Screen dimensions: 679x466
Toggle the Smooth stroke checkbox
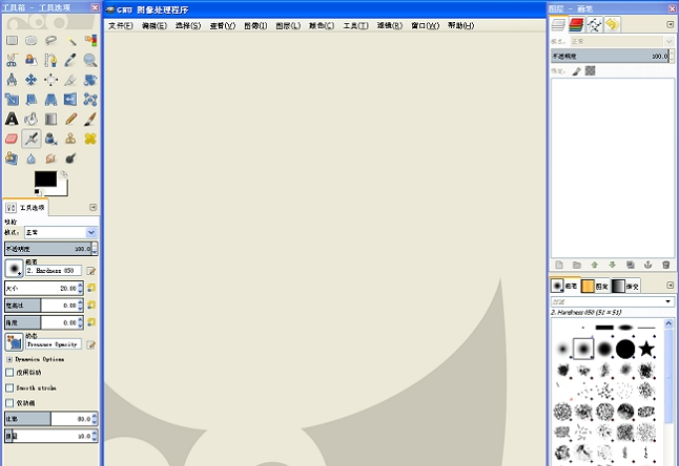pyautogui.click(x=10, y=387)
